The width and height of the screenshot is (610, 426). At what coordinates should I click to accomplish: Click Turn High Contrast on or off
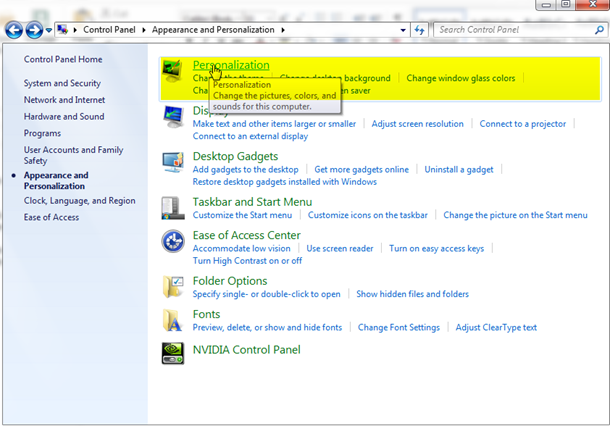coord(247,261)
